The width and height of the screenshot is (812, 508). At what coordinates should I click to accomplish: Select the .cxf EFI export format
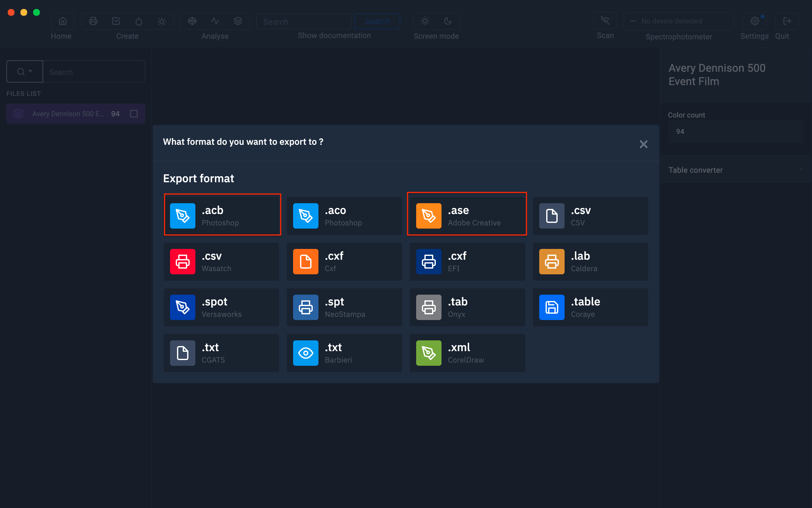pos(467,261)
